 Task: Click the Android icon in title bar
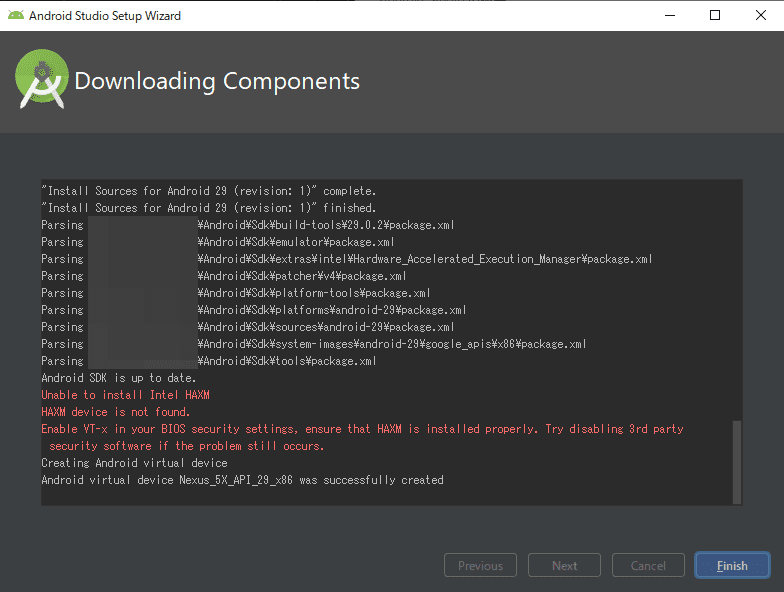click(16, 16)
